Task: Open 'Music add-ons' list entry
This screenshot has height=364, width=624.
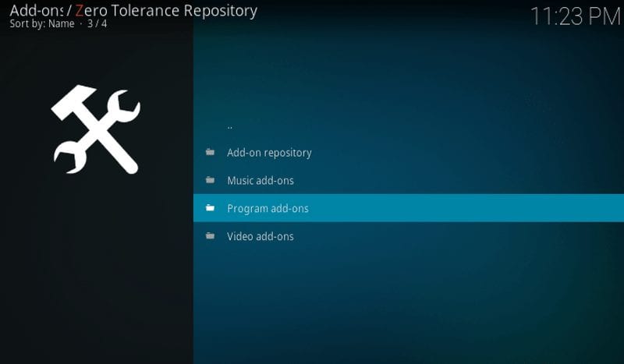Action: point(409,180)
